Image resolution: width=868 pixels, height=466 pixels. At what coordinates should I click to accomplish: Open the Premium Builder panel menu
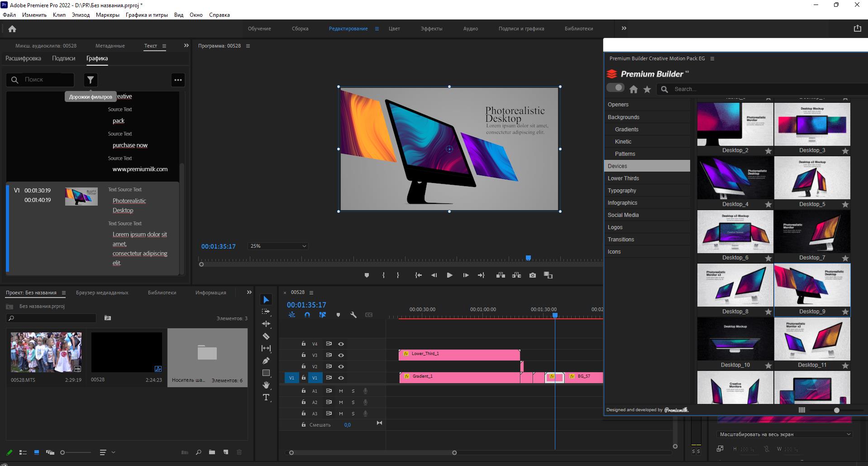click(x=712, y=58)
